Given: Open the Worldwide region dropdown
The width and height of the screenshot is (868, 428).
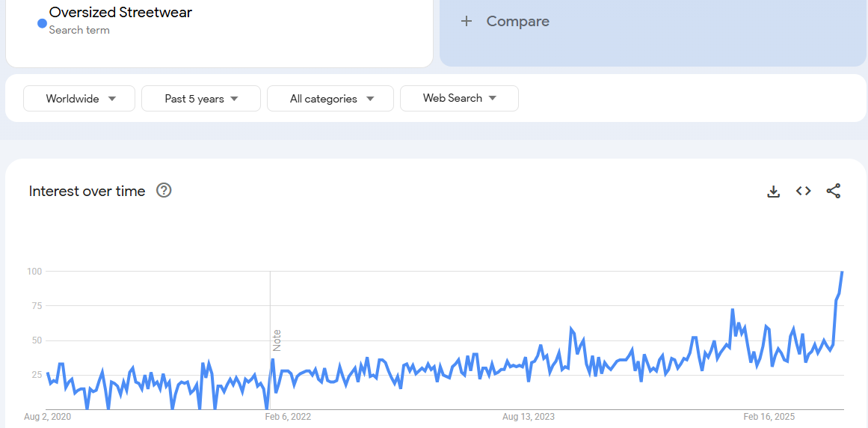Looking at the screenshot, I should [x=79, y=99].
